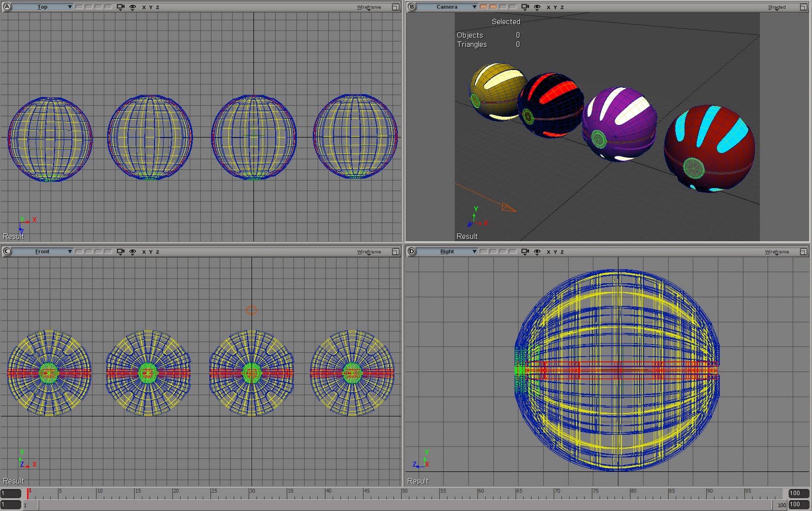Image resolution: width=812 pixels, height=511 pixels.
Task: Click the viewport A letter icon
Action: point(7,7)
